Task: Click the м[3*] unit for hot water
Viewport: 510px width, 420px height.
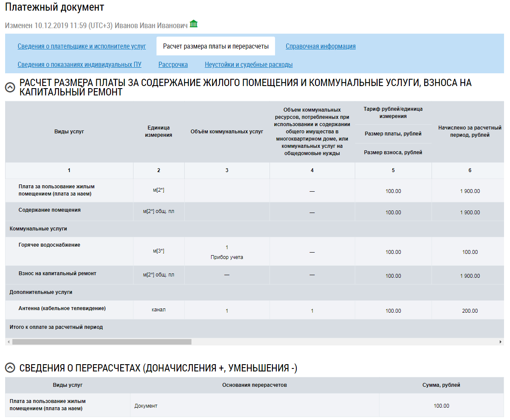Action: point(159,251)
